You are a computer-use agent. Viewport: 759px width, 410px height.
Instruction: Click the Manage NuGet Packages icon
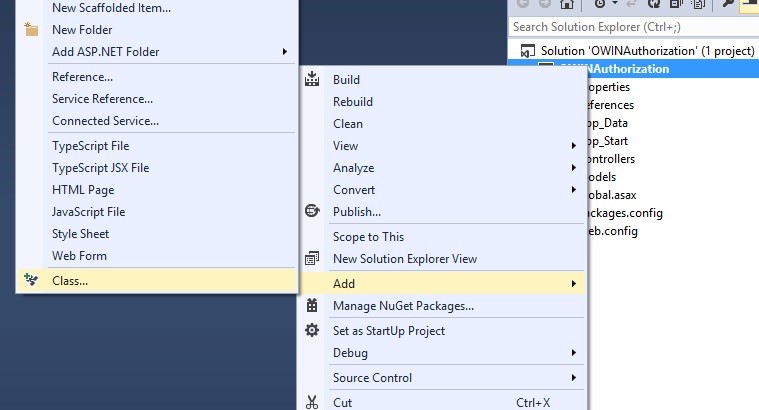[312, 305]
